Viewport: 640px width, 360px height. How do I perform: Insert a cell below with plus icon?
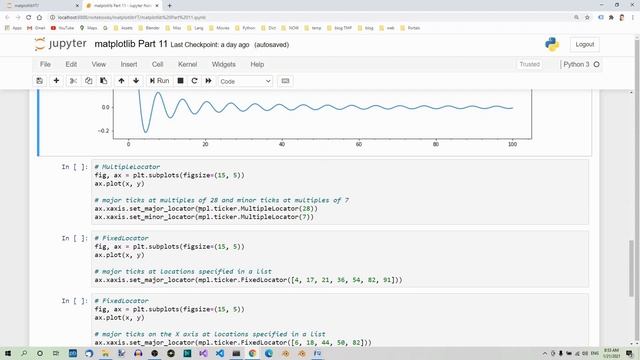coord(56,81)
